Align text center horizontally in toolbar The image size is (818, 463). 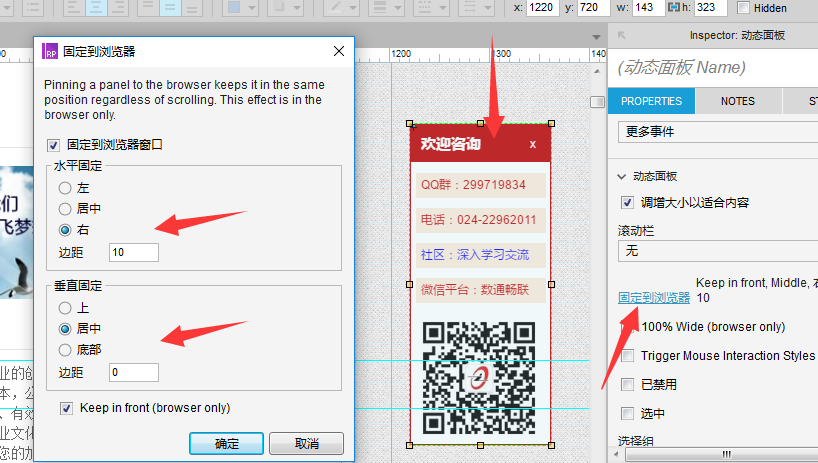tap(97, 7)
